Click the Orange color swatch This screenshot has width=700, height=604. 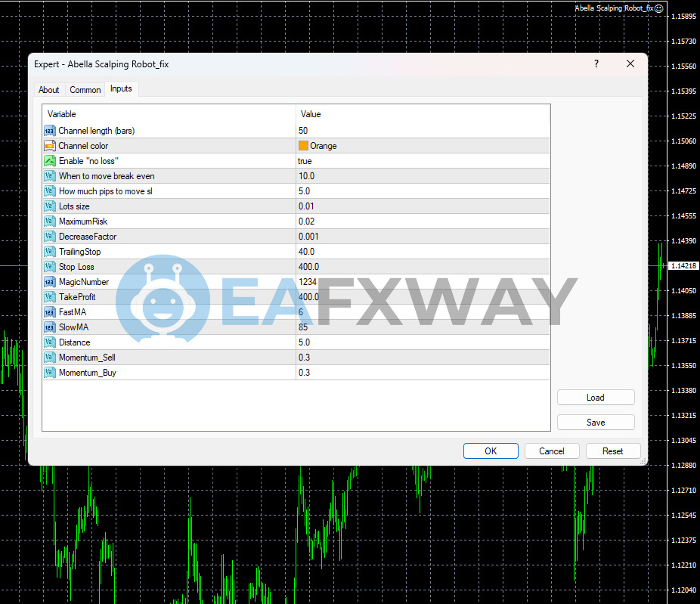pos(304,146)
